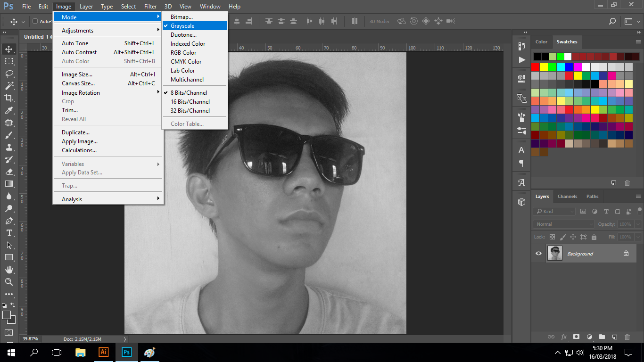The height and width of the screenshot is (362, 644).
Task: Select the Brush tool
Action: (9, 135)
